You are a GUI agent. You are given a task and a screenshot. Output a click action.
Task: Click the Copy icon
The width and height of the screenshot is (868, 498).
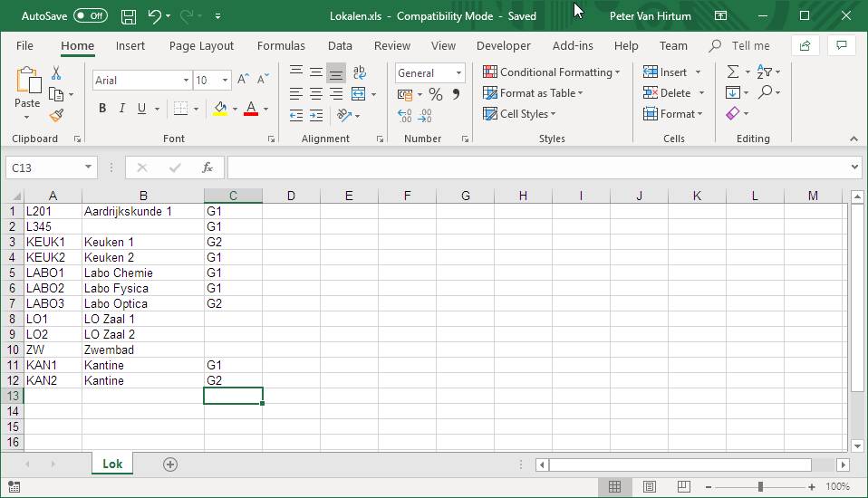(x=56, y=94)
